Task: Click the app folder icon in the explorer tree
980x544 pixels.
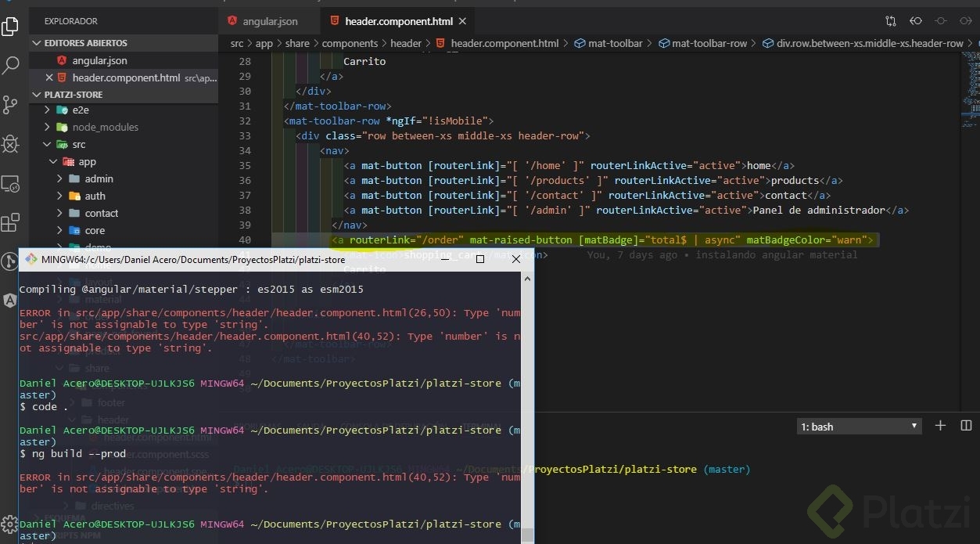Action: 69,161
